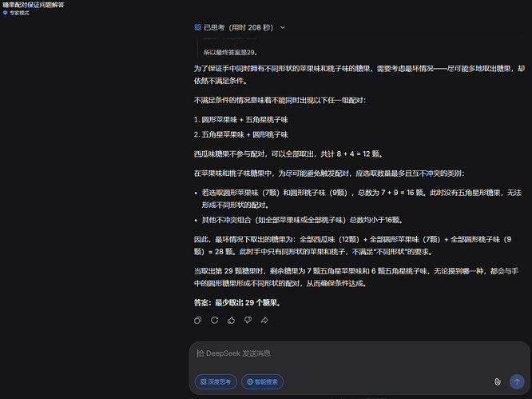Dislike the response with thumbs-down icon
Viewport: 532px width, 399px height.
pos(248,320)
